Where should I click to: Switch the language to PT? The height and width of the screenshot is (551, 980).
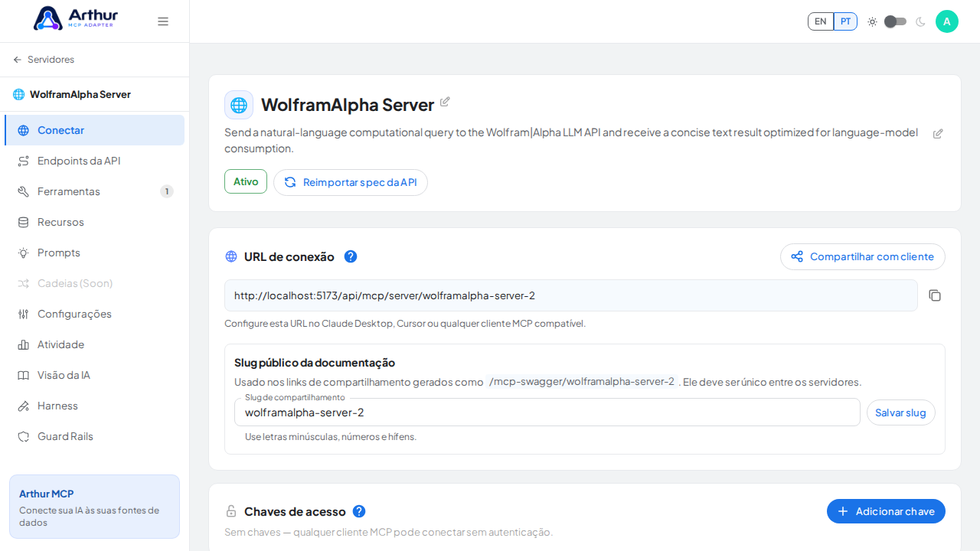pyautogui.click(x=845, y=21)
